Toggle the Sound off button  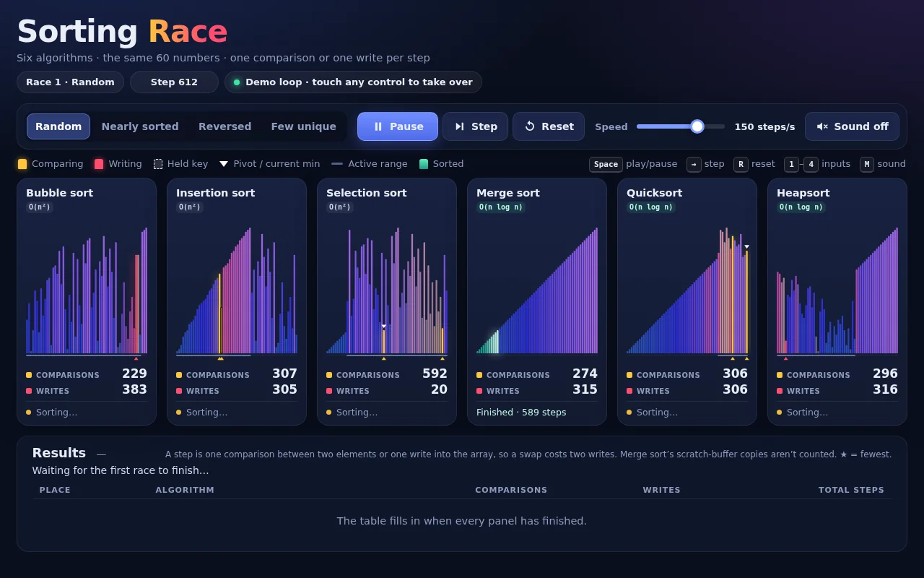pos(852,126)
